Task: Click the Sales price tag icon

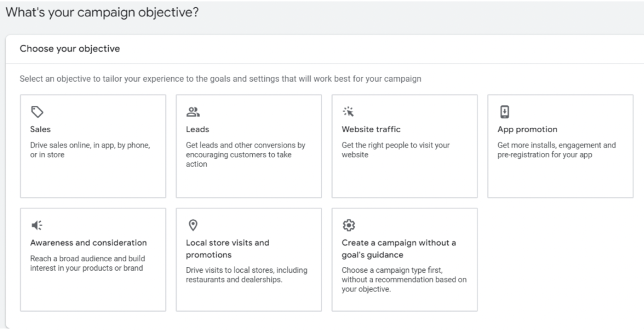Action: click(x=37, y=112)
